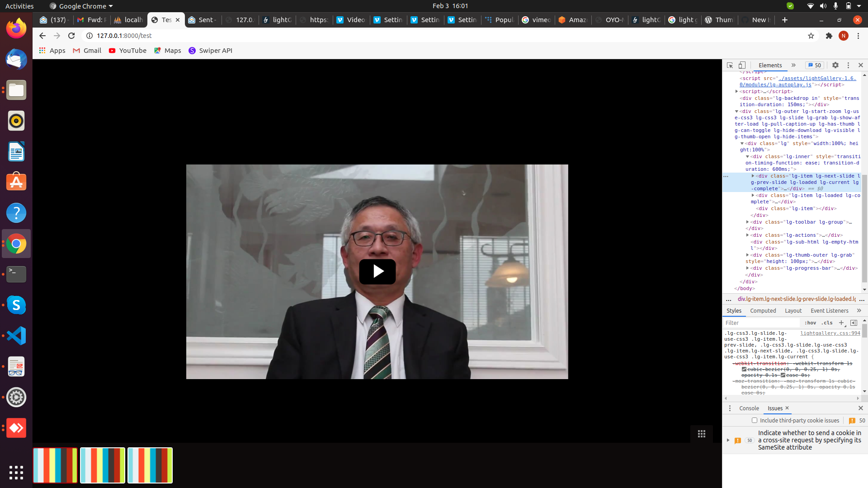Image resolution: width=868 pixels, height=488 pixels.
Task: Select the second gallery thumbnail
Action: click(x=103, y=465)
